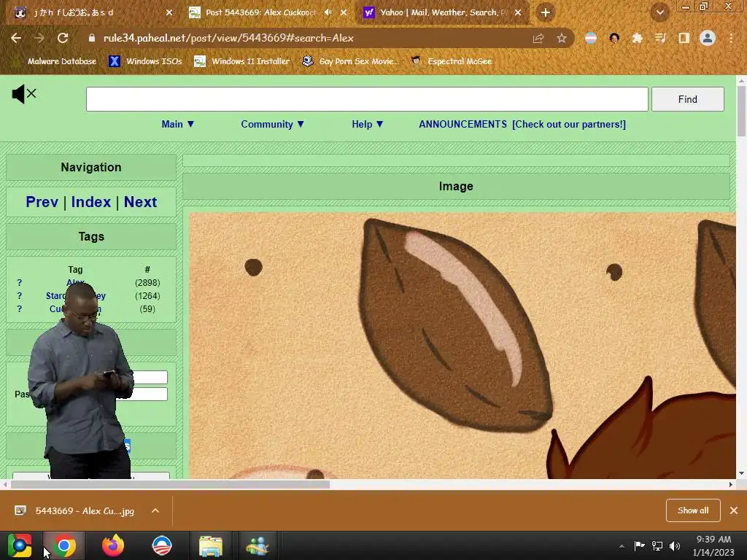Click the horizontal page scrollbar thumb
Viewport: 747px width, 560px height.
click(170, 485)
